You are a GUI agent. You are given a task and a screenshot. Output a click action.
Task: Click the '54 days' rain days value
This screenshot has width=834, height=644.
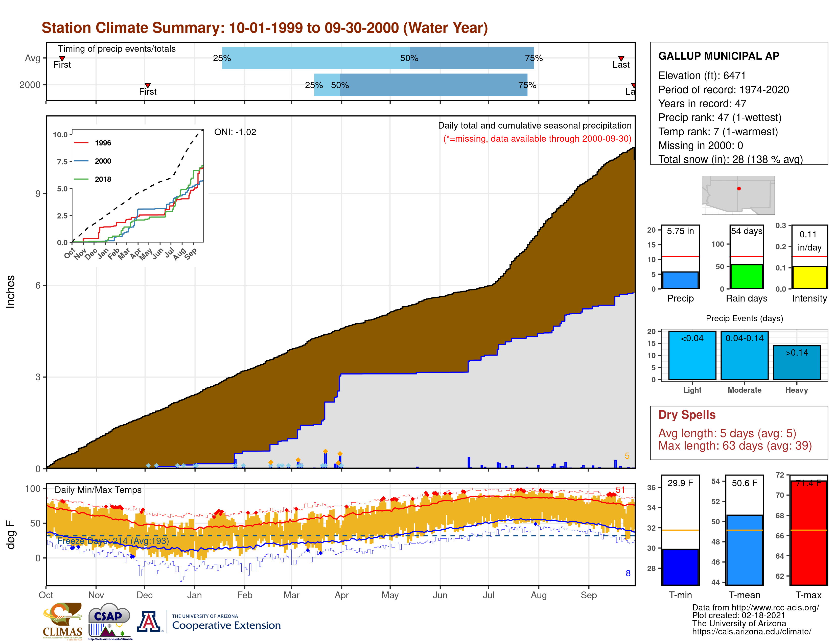747,231
